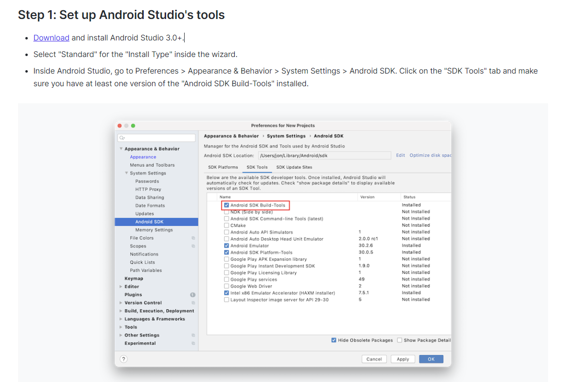Click Edit next to SDK location
The image size is (588, 382).
click(400, 155)
